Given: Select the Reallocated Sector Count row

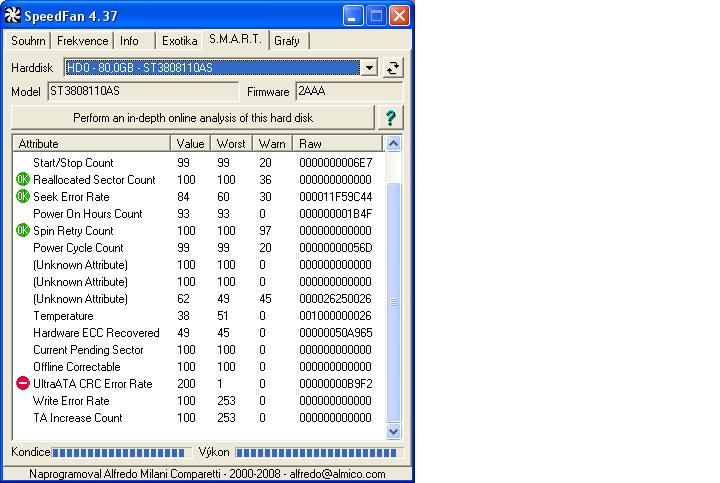Looking at the screenshot, I should coord(199,180).
